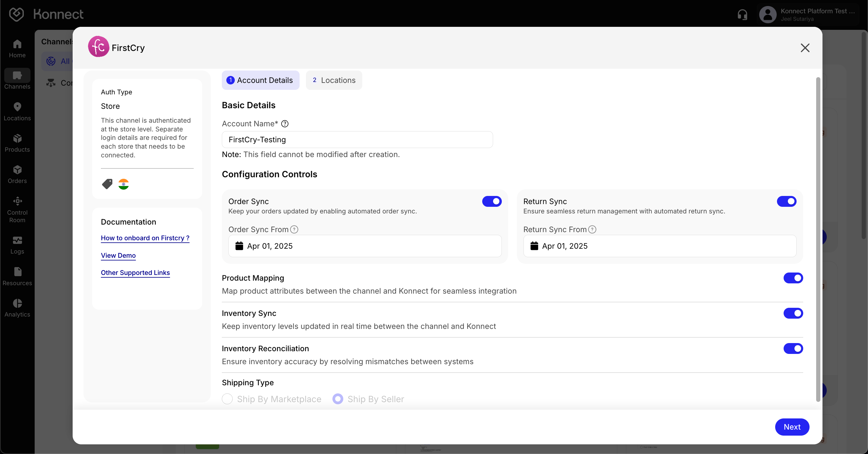Click the Documentation heading
Viewport: 868px width, 454px height.
[128, 222]
